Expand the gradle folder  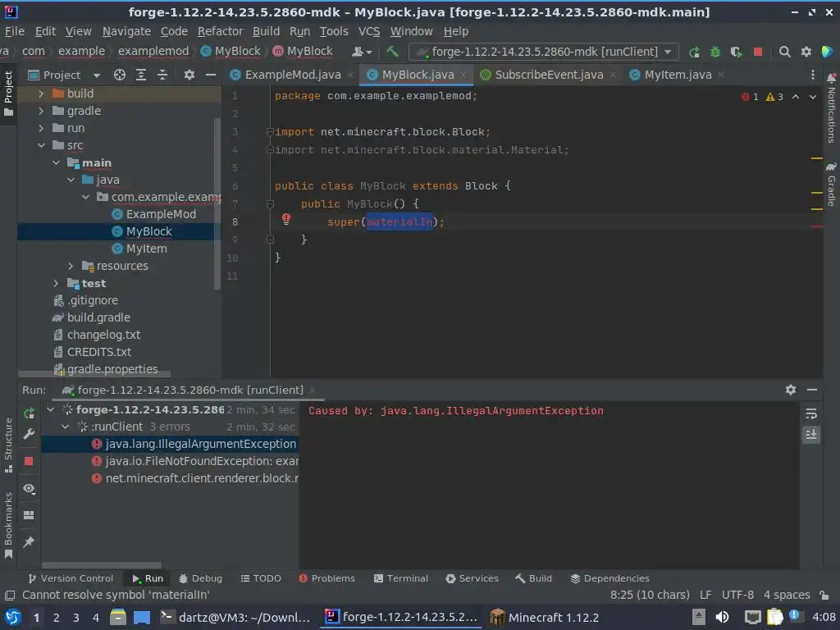tap(41, 111)
